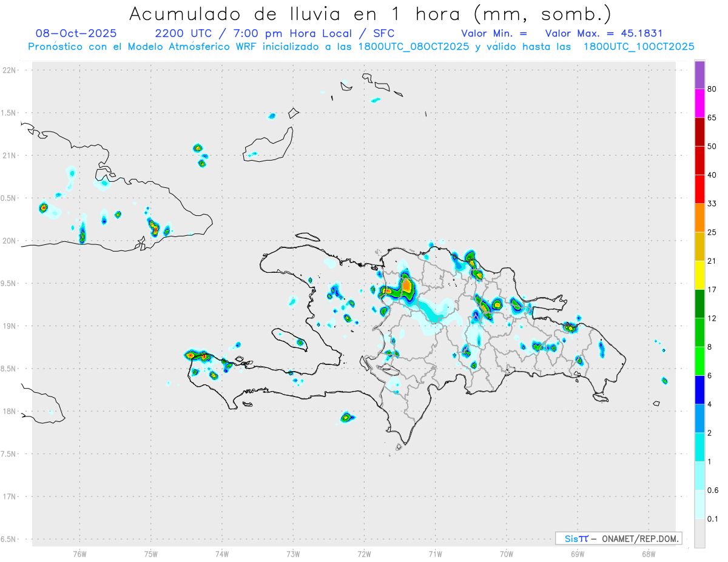The width and height of the screenshot is (728, 562).
Task: Click the "22N" latitude label
Action: point(10,70)
